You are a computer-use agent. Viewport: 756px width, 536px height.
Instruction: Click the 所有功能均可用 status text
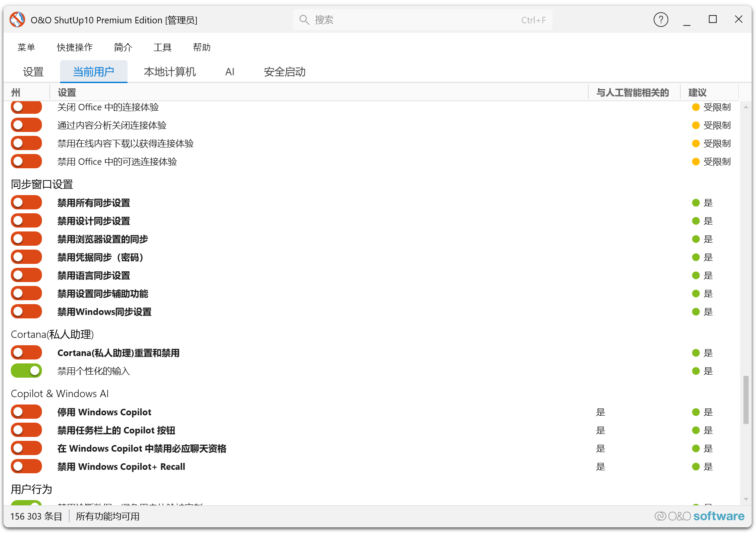(108, 517)
